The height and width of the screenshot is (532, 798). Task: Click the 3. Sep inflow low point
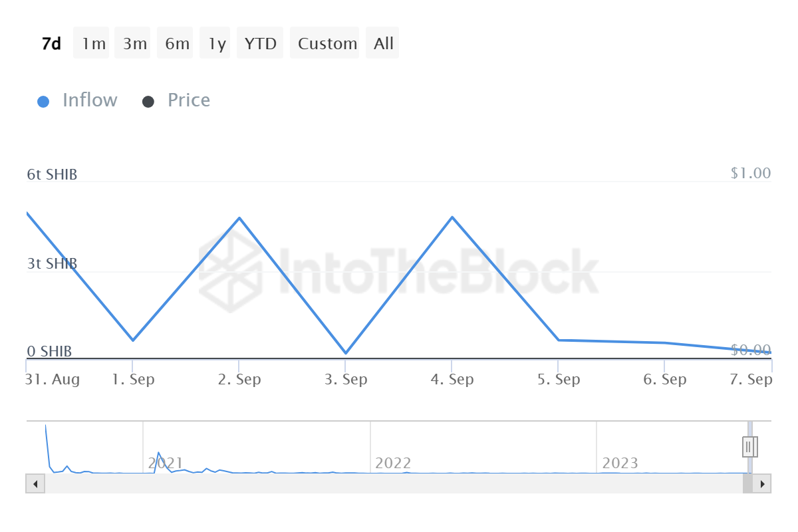346,353
